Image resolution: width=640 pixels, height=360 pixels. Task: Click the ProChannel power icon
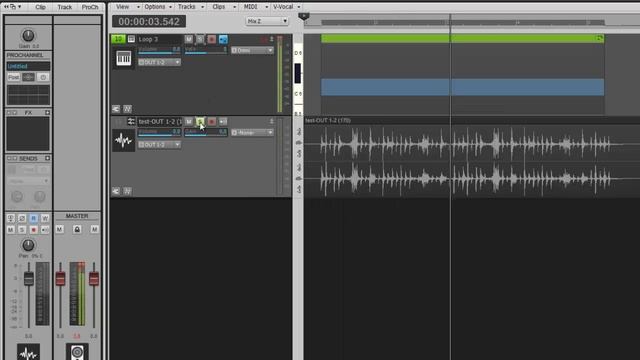[43, 77]
